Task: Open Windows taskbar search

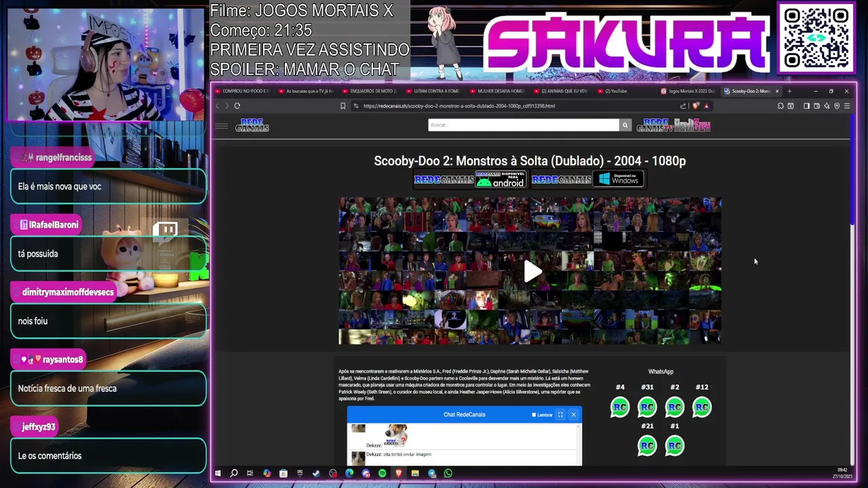Action: click(x=234, y=473)
